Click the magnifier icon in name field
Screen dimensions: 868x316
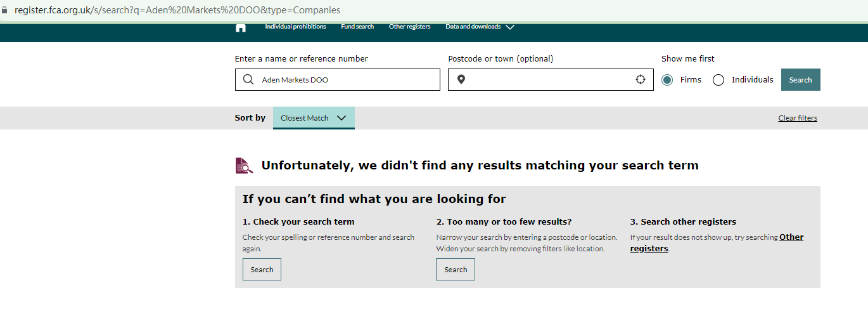pos(248,80)
